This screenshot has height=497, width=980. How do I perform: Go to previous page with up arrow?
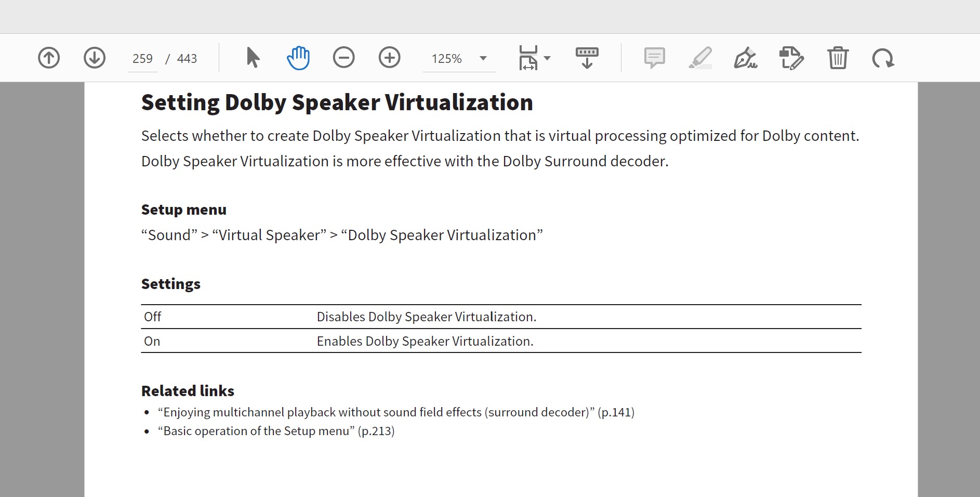tap(49, 58)
